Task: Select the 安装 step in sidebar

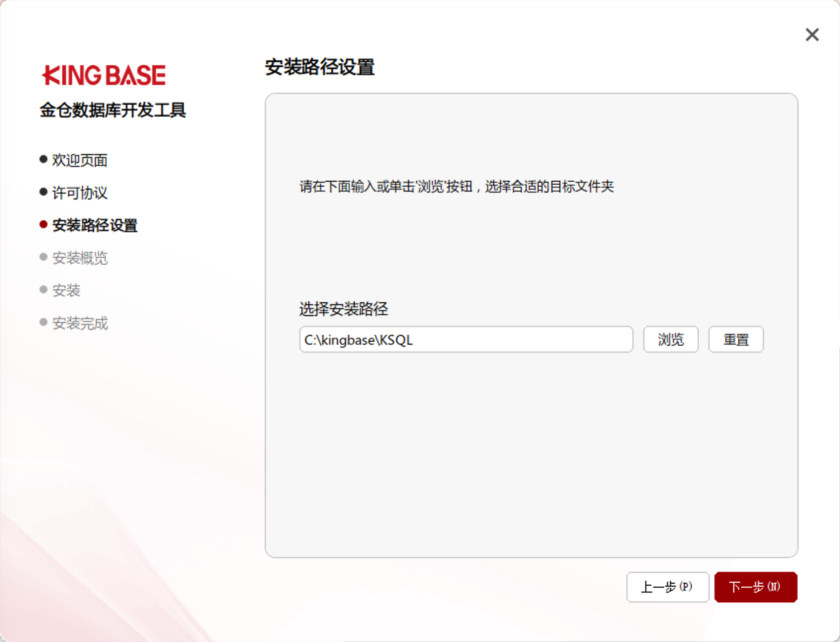Action: click(66, 290)
